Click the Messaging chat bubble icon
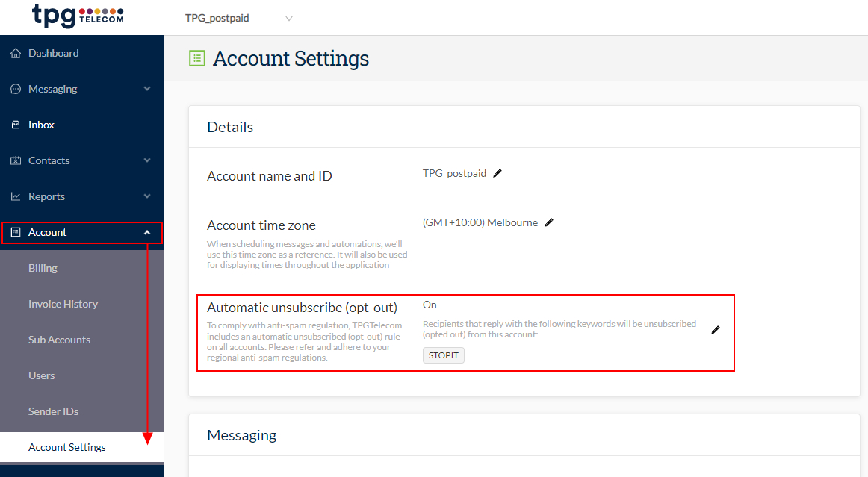 (15, 89)
